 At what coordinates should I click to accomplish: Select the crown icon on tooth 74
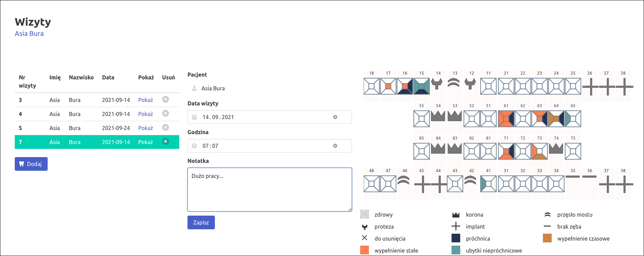click(556, 149)
